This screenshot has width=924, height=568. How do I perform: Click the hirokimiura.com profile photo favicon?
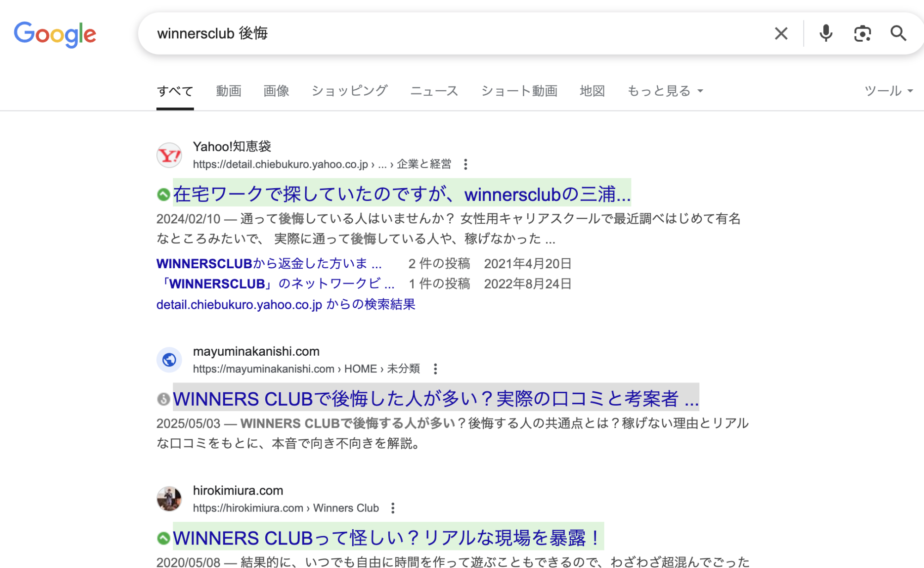click(169, 499)
